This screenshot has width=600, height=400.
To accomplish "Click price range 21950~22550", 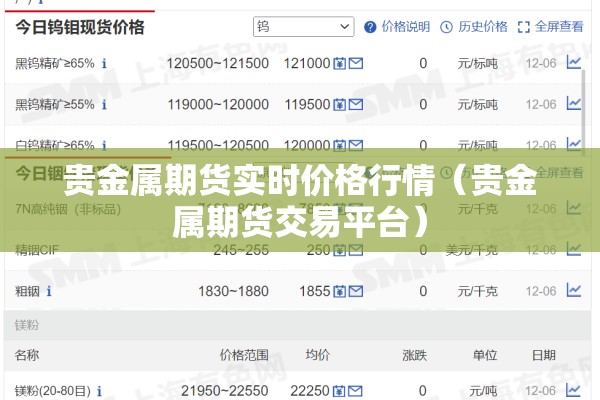I will pyautogui.click(x=225, y=391).
